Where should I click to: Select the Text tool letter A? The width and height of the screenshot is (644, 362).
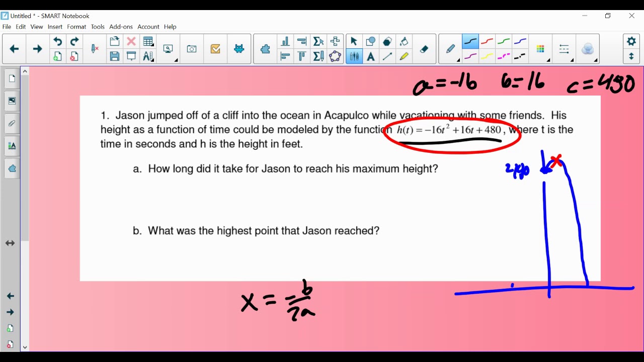point(371,56)
